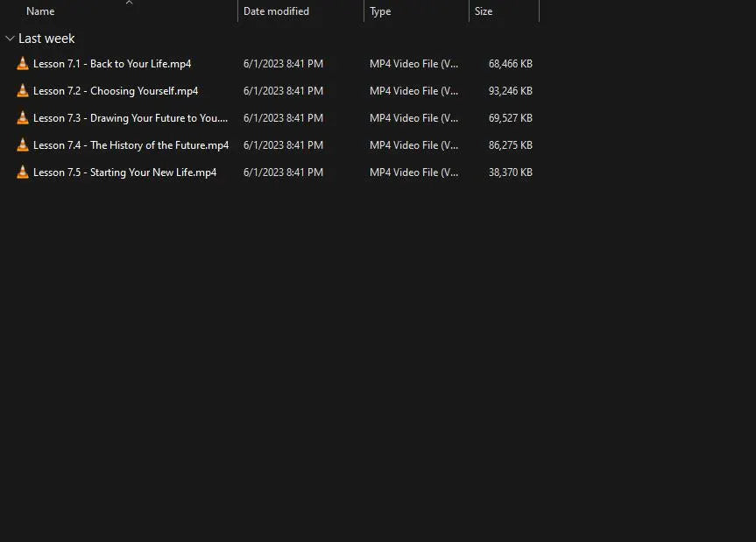Screen dimensions: 756x542
Task: Select file Lesson 7.1 - Back to Your Life.mp4
Action: coord(112,64)
